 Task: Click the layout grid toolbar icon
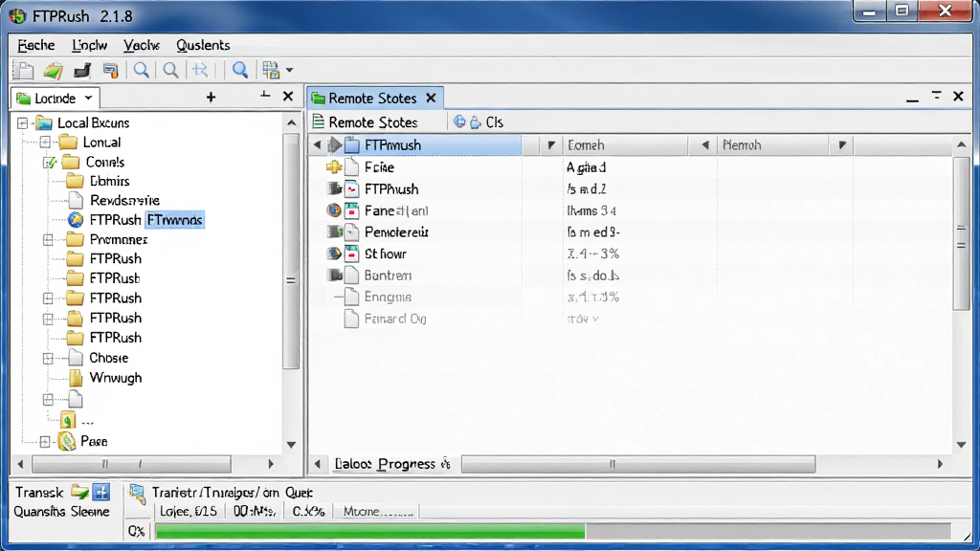[271, 70]
